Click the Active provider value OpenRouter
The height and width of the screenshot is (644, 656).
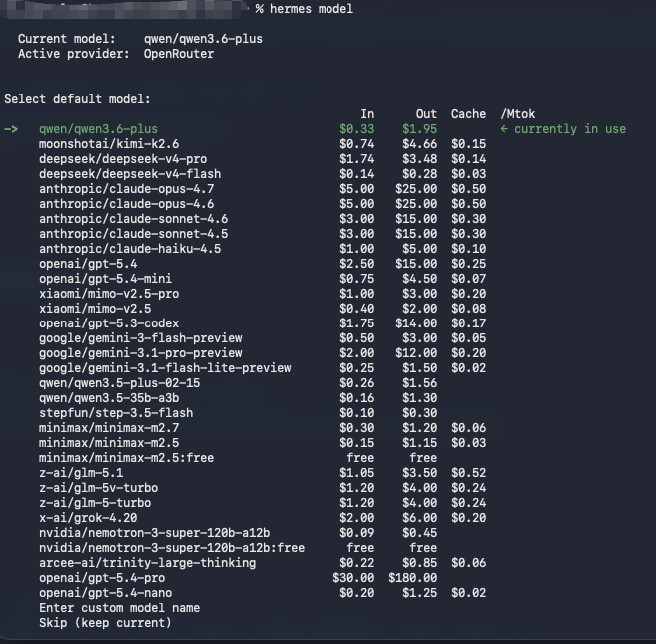(179, 54)
